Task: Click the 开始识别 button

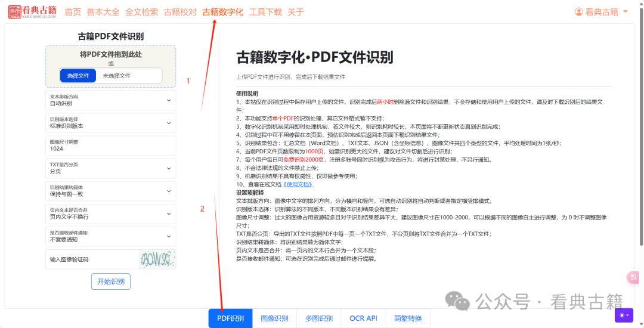Action: 111,281
